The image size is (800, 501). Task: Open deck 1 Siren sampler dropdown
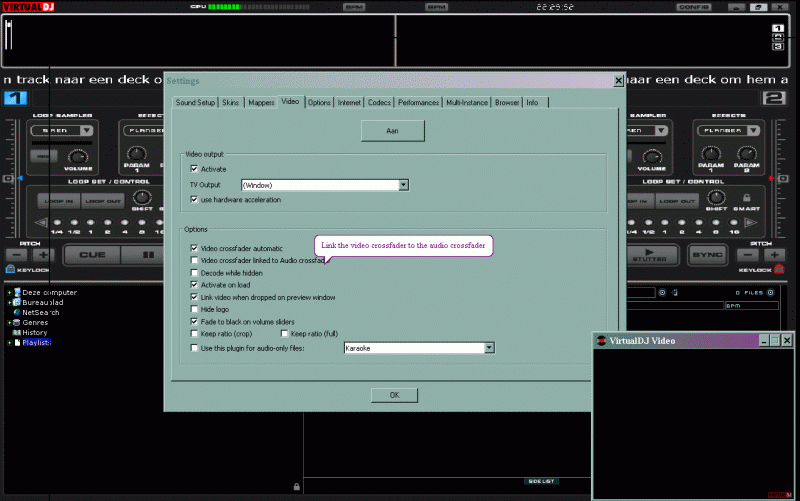(86, 131)
